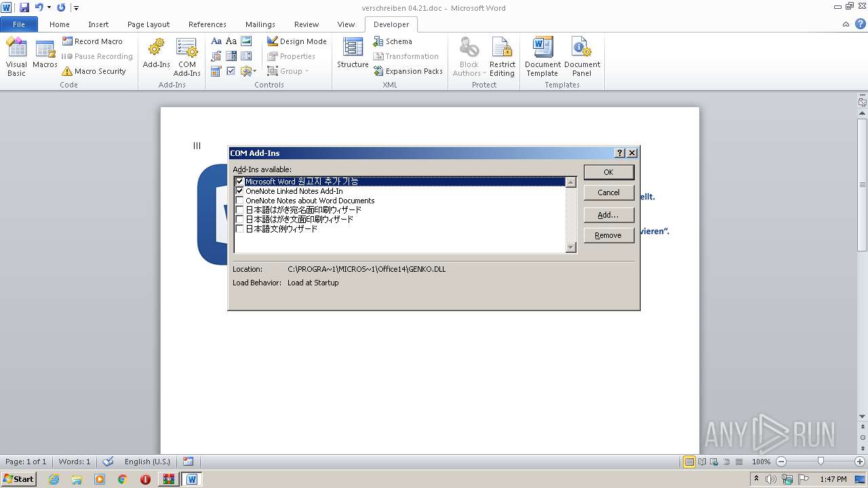Check 日本語はがき宛名面印刷ウィザード add-in
The width and height of the screenshot is (868, 488).
(239, 210)
